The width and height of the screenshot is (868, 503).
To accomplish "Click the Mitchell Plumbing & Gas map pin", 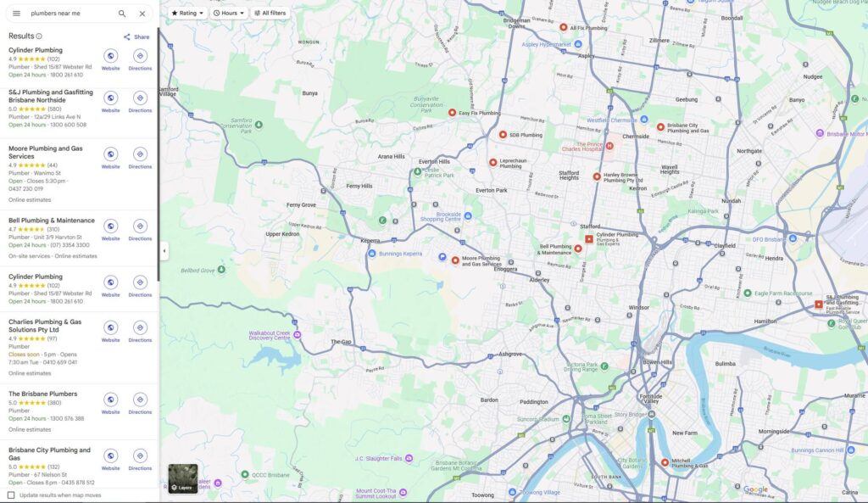I will point(665,462).
